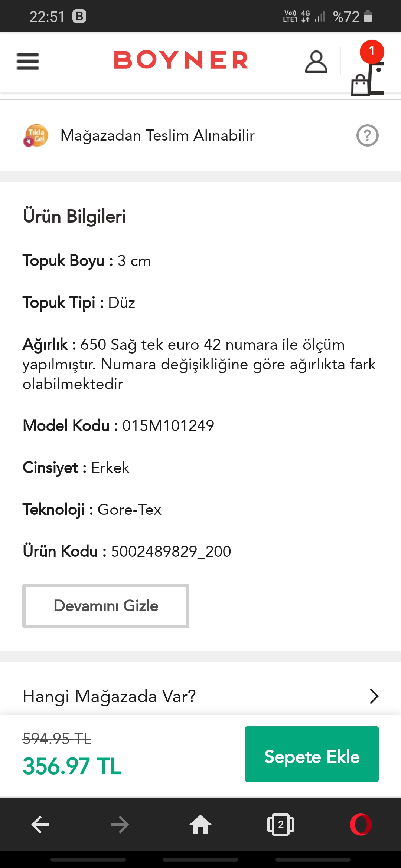The width and height of the screenshot is (401, 868).
Task: Add product with Sepete Ekle
Action: click(x=312, y=754)
